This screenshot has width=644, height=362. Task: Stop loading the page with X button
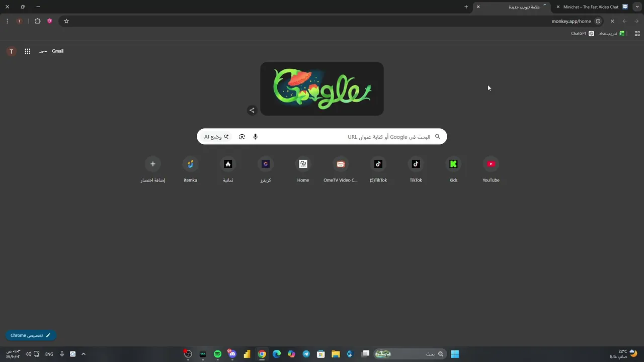pyautogui.click(x=612, y=21)
